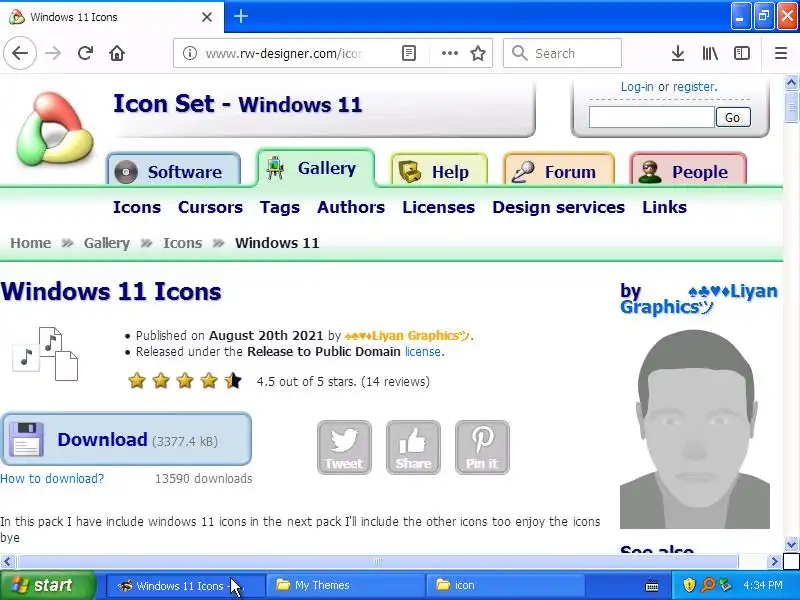Click the Icons breadcrumb link
The image size is (800, 600).
click(x=183, y=243)
